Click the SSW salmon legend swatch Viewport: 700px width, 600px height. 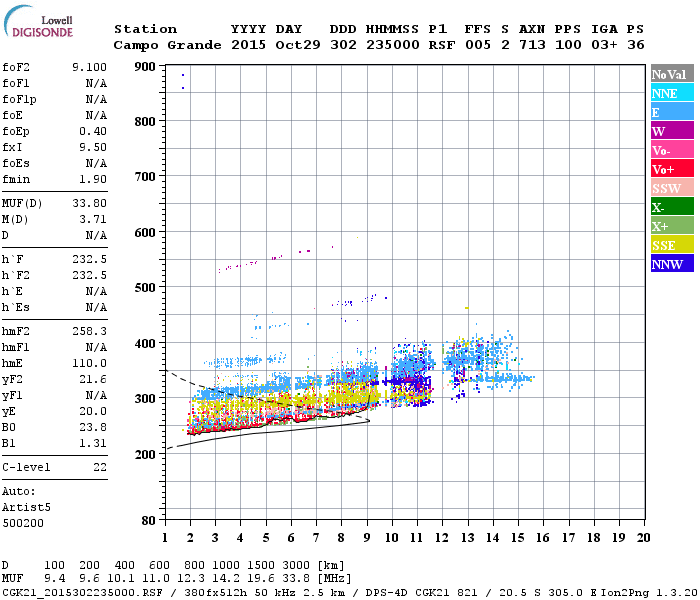[672, 188]
